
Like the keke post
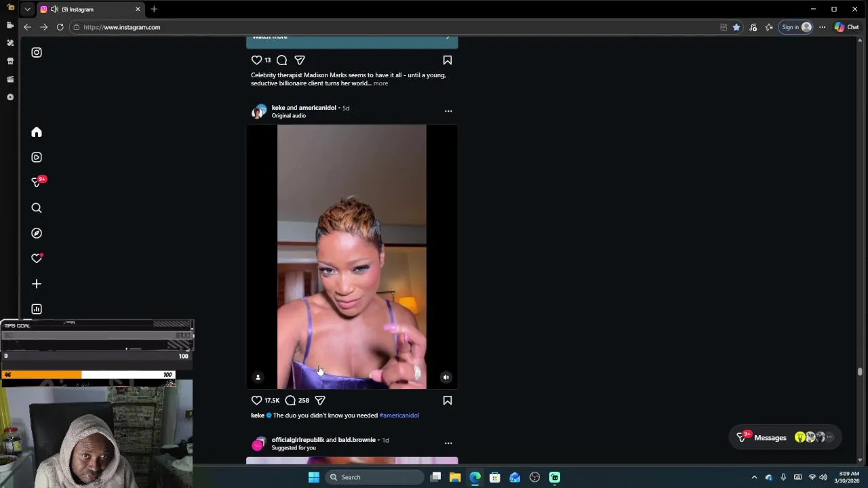[256, 401]
